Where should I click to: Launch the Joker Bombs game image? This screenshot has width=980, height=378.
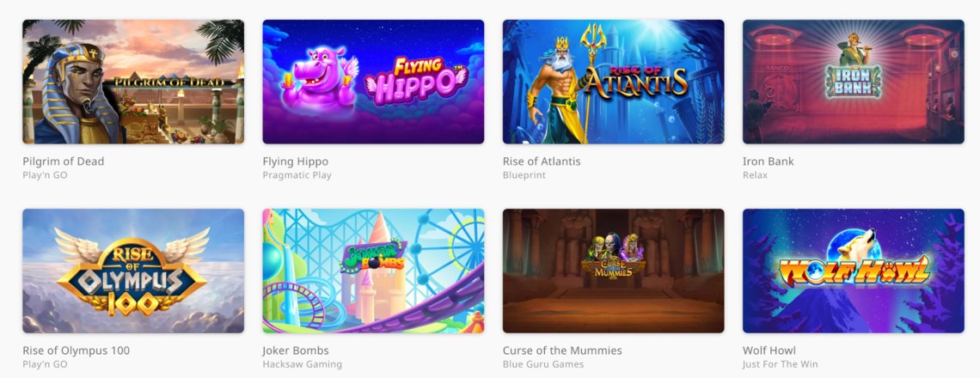pos(373,271)
